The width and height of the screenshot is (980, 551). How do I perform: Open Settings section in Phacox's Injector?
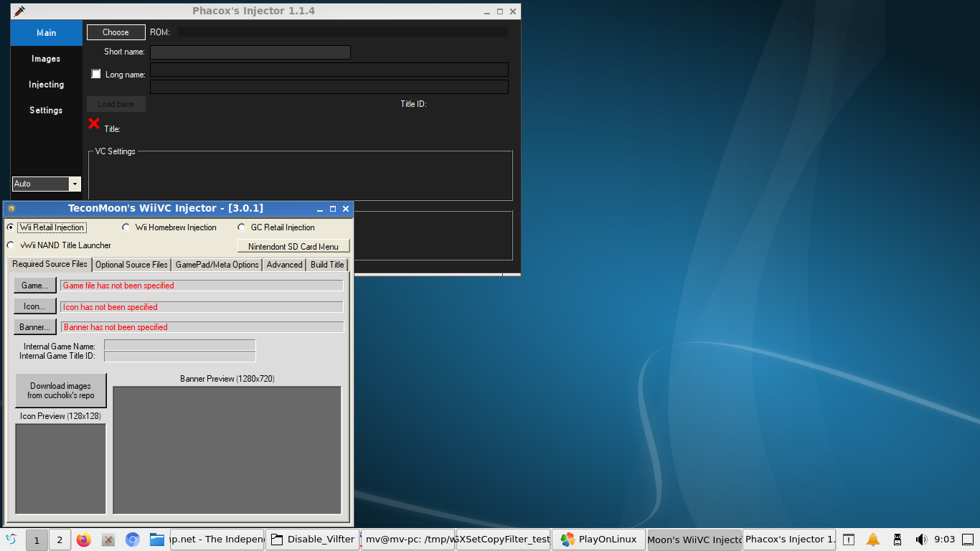tap(46, 110)
